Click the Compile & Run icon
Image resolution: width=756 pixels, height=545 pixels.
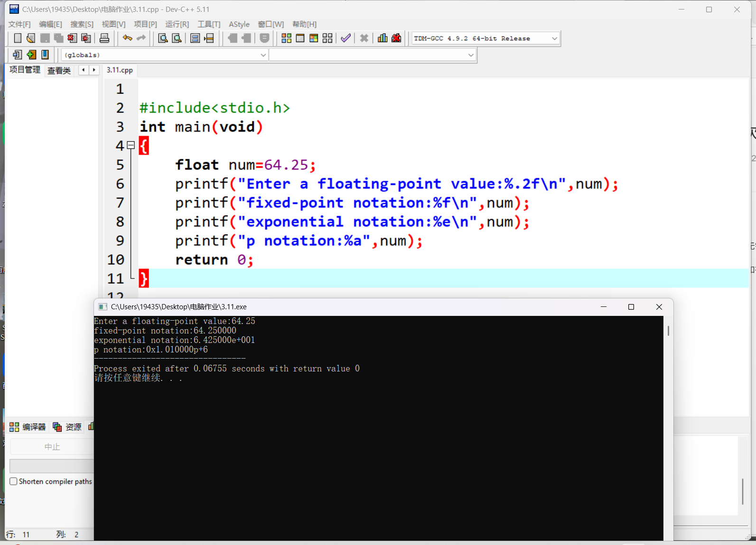pyautogui.click(x=314, y=38)
